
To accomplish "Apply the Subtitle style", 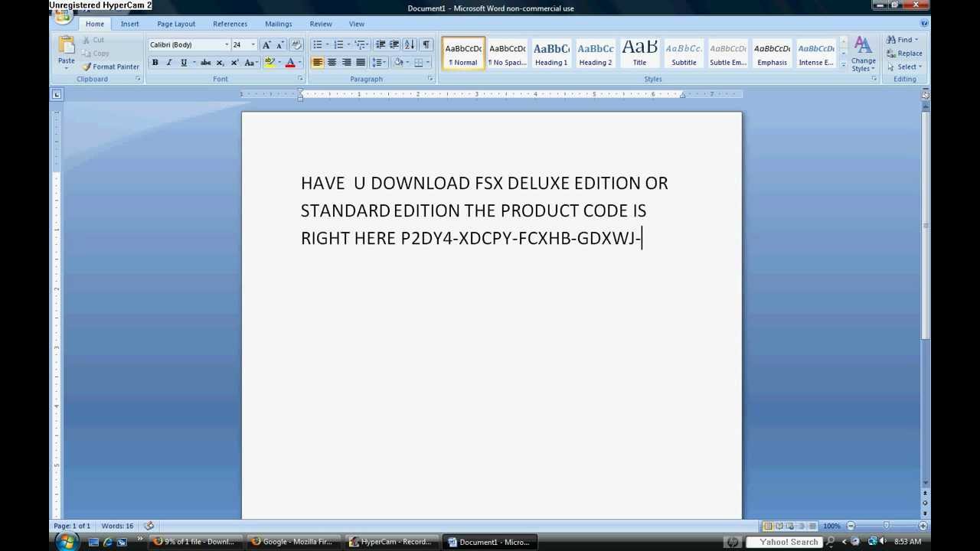I will (684, 54).
